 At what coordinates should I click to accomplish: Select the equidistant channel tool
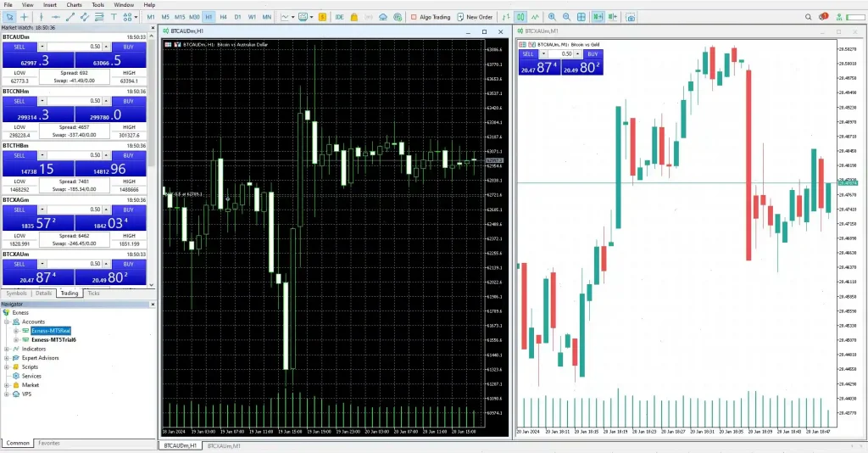[85, 17]
